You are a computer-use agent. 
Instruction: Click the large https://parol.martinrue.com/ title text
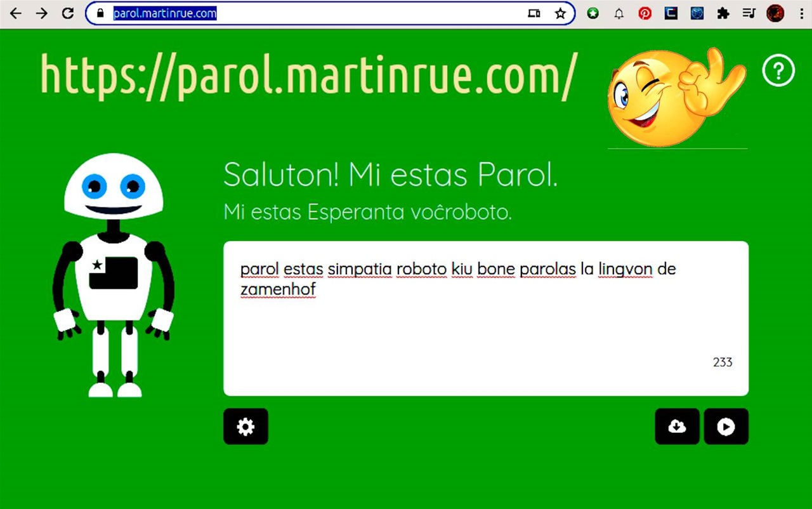(x=309, y=76)
